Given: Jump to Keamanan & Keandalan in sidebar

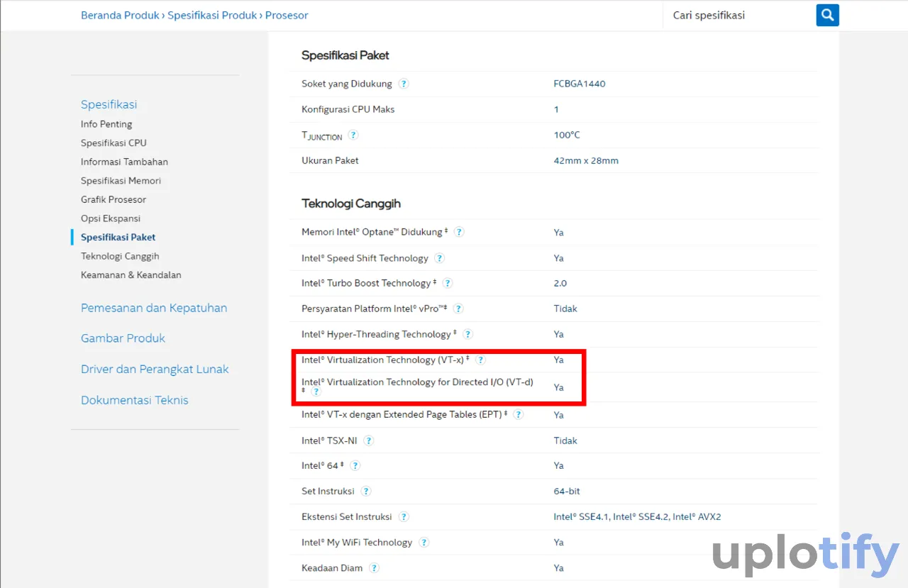Looking at the screenshot, I should pos(131,274).
